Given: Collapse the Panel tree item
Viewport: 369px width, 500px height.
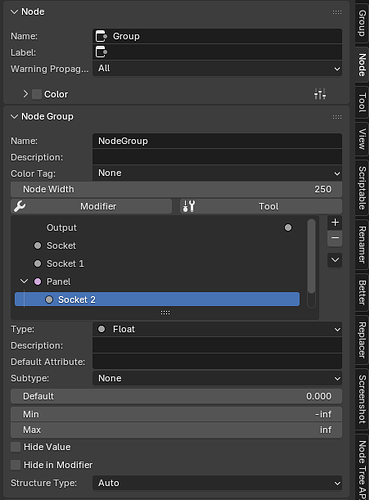Looking at the screenshot, I should (24, 282).
